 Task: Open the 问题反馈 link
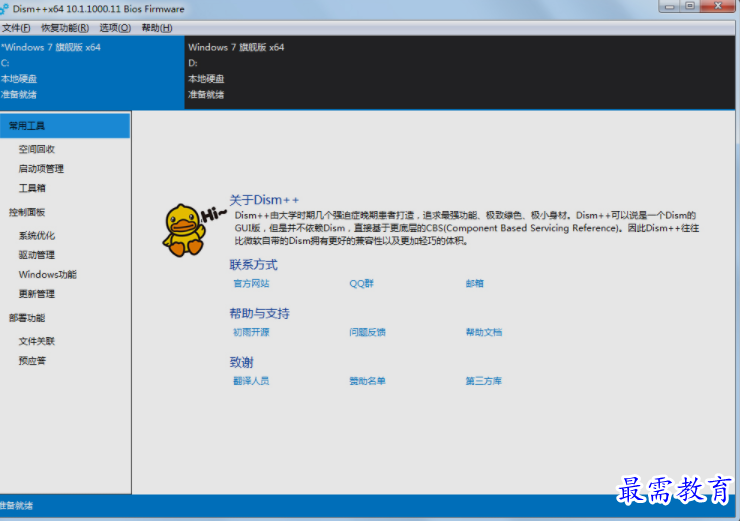[x=367, y=332]
